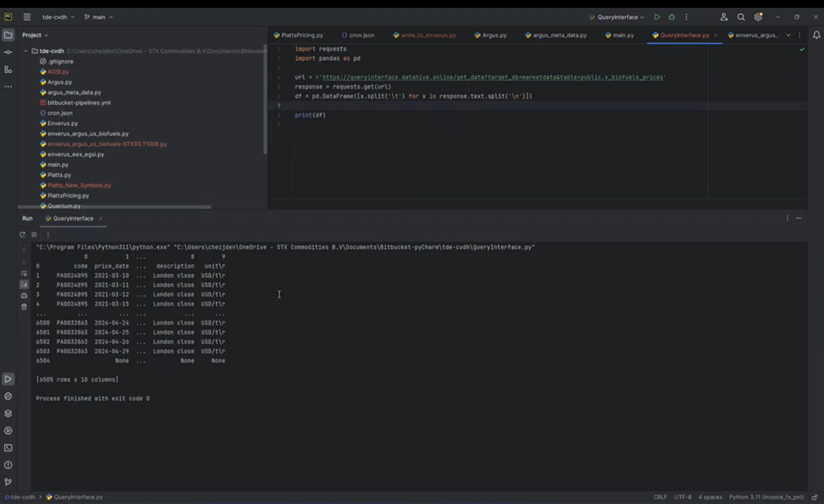Rerun QueryInterface in Run panel
The width and height of the screenshot is (824, 504).
(23, 234)
